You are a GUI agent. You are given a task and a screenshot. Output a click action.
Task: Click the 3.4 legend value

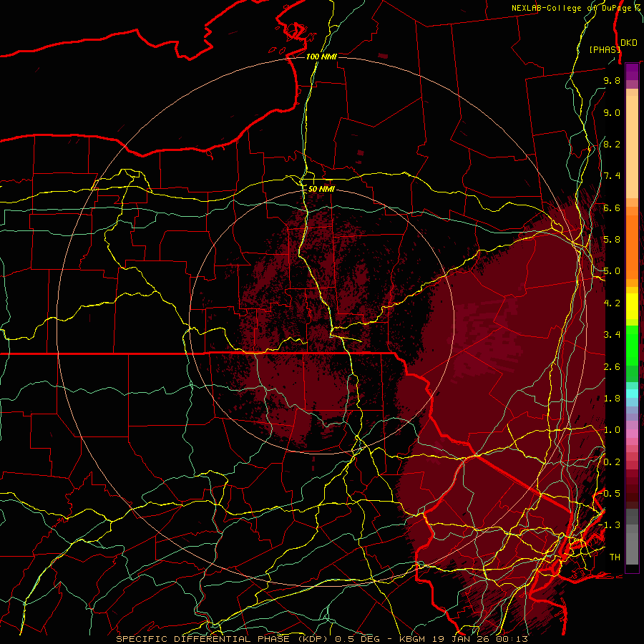[612, 335]
